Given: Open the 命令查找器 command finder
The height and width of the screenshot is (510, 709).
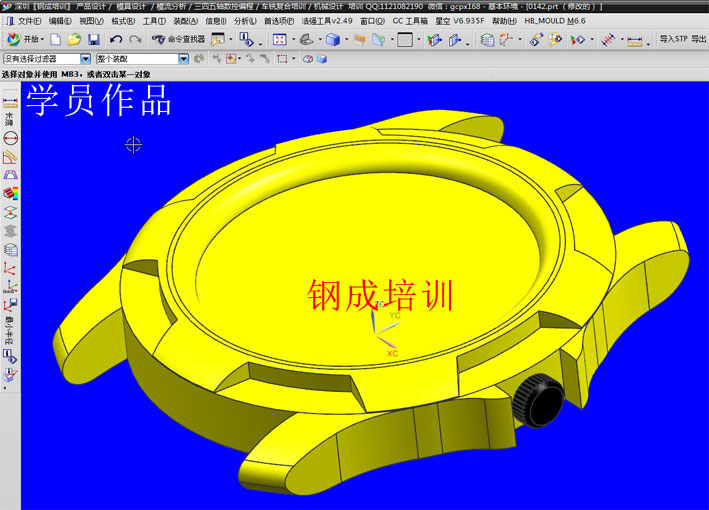Looking at the screenshot, I should (178, 39).
